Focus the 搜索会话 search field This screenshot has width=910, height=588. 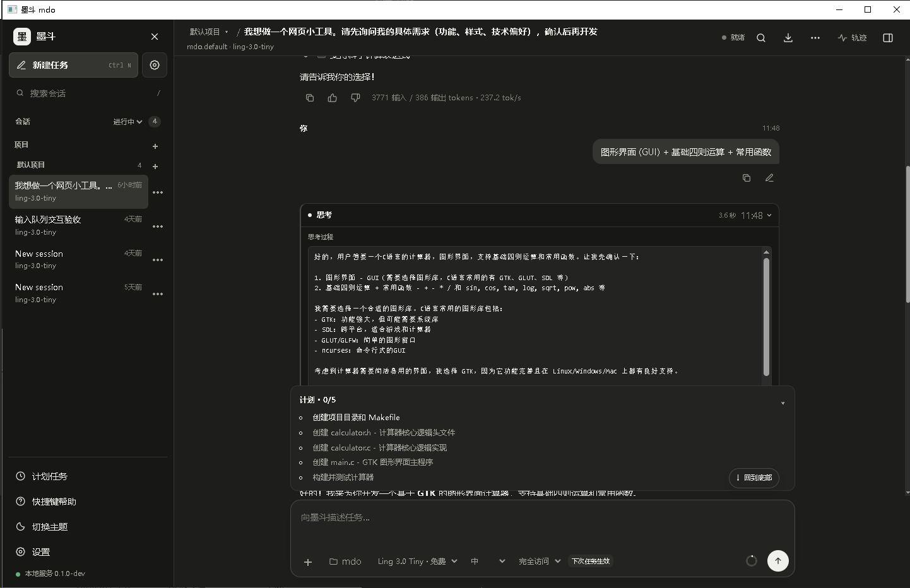[88, 93]
